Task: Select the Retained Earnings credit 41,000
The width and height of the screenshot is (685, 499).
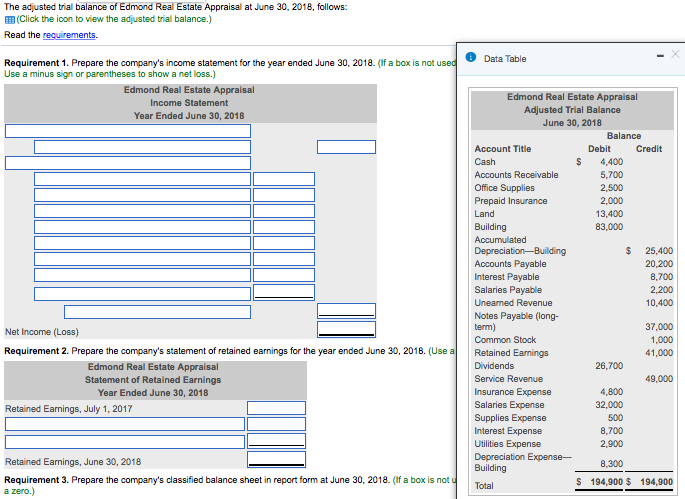Action: click(659, 353)
